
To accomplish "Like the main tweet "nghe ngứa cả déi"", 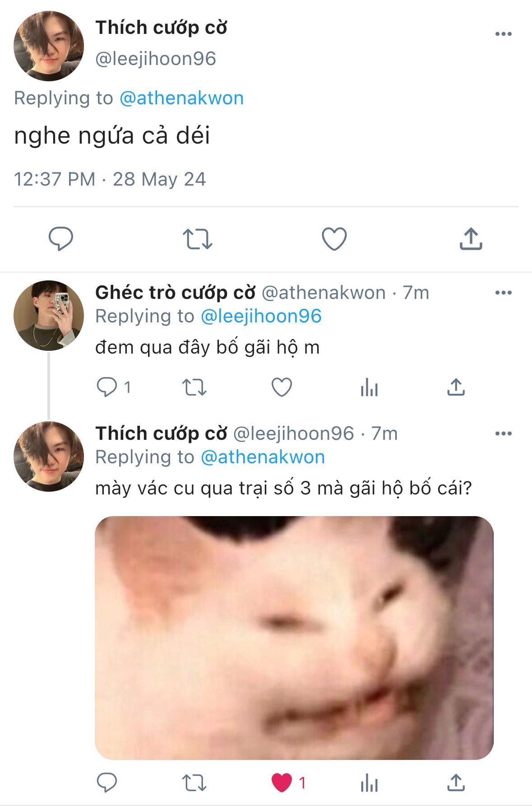I will (x=334, y=238).
